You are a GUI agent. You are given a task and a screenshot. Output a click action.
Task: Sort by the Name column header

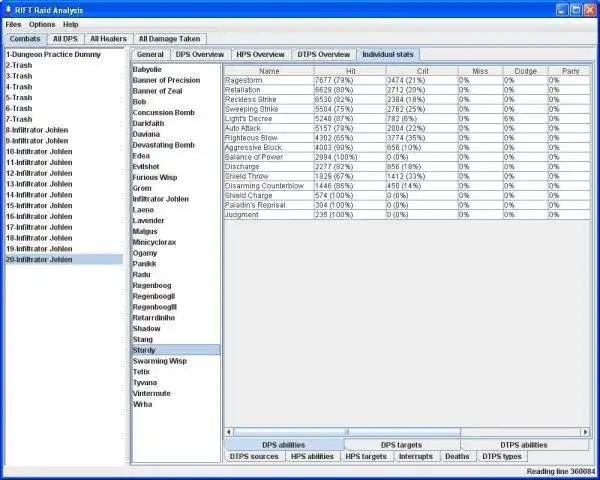pos(269,71)
